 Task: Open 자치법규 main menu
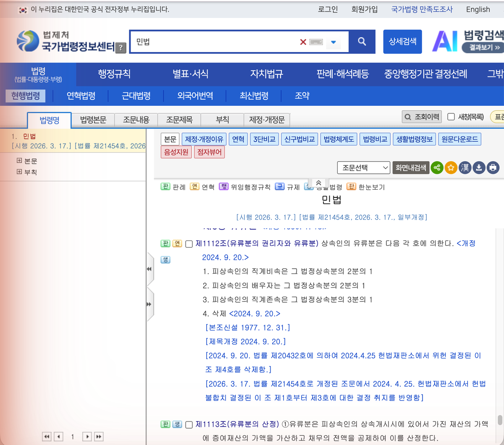[x=267, y=74]
